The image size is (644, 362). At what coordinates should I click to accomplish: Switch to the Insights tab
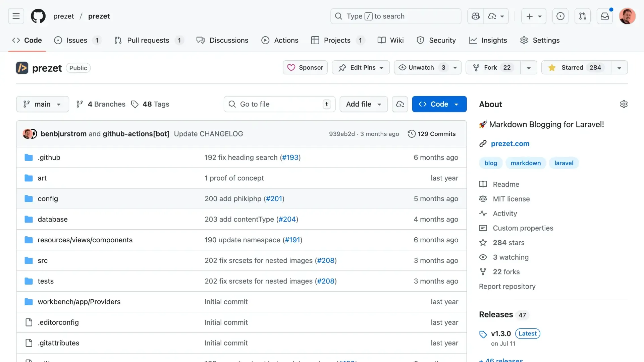(x=488, y=40)
